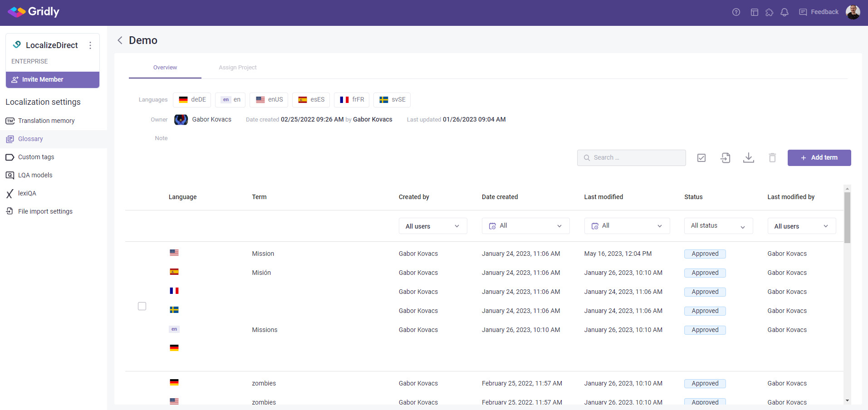This screenshot has height=410, width=868.
Task: Open the Date created filter dropdown
Action: pos(525,226)
